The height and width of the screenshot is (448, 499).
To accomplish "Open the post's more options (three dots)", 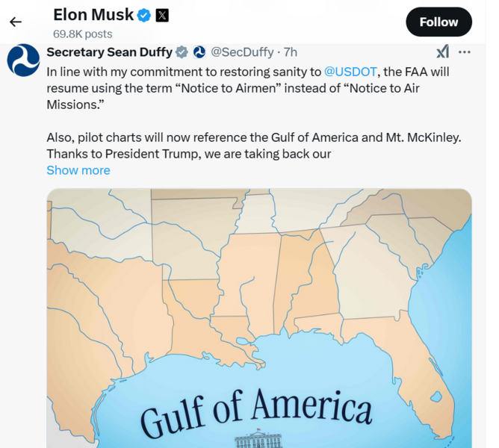I will coord(465,52).
